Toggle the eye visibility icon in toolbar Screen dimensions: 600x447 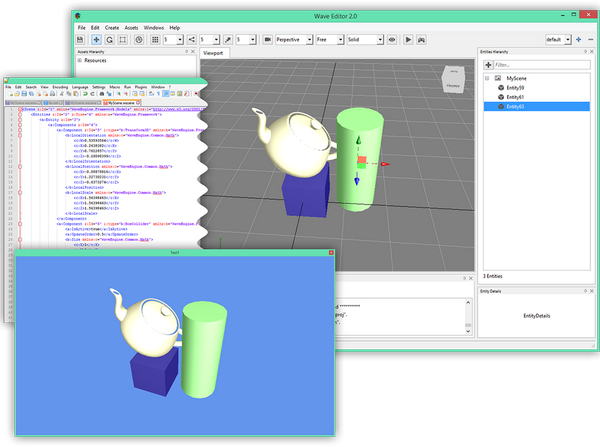pyautogui.click(x=391, y=39)
